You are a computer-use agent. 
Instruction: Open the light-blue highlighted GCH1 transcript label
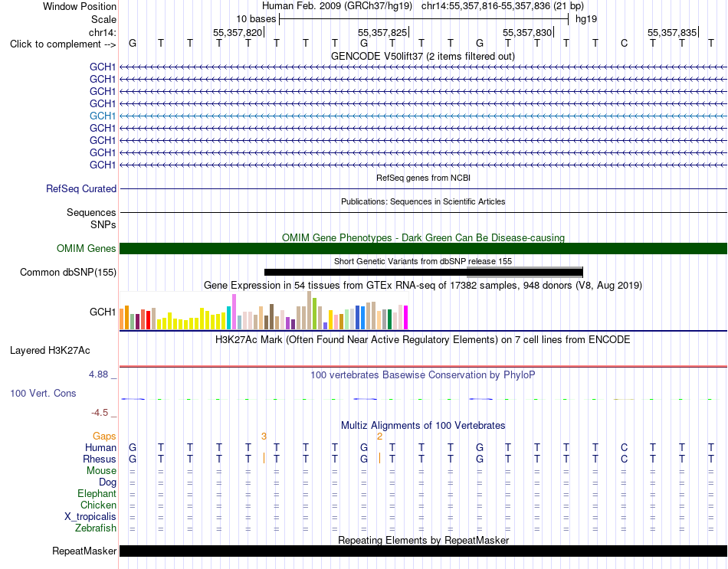[x=102, y=116]
